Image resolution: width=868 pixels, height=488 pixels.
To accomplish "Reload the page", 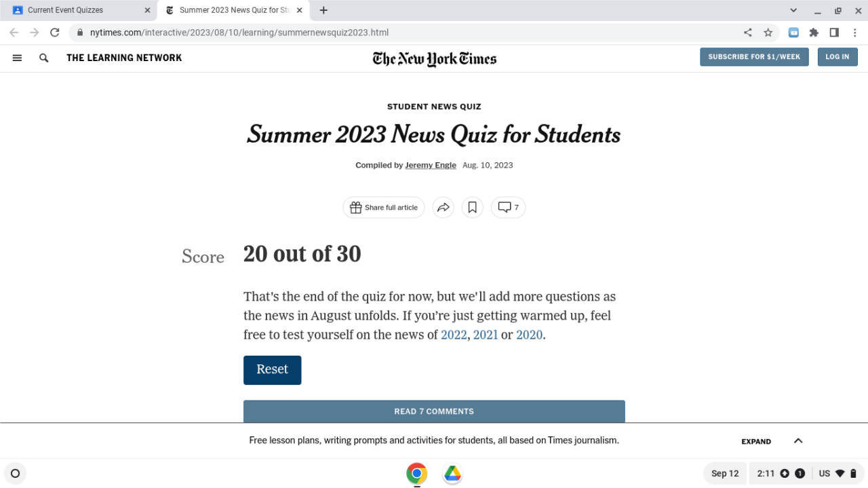I will [55, 33].
